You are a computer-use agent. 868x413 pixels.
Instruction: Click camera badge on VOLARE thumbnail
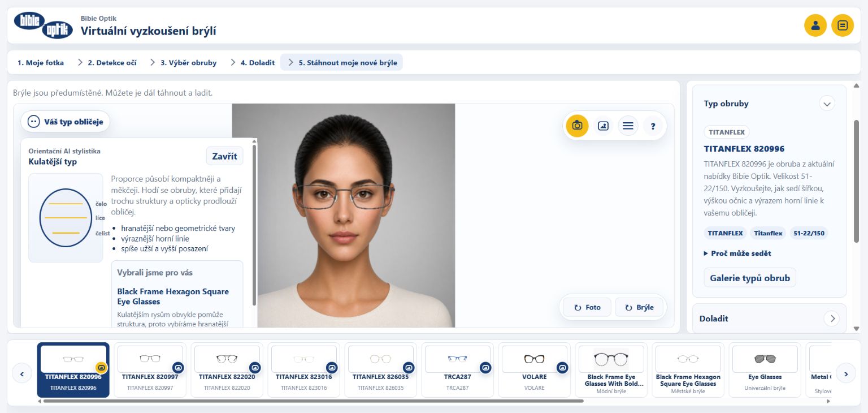pos(562,367)
